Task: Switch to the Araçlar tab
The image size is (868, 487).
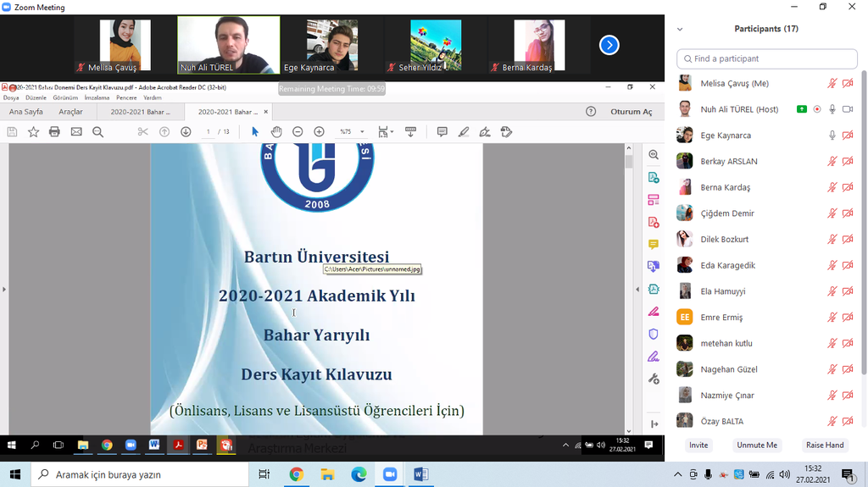Action: pyautogui.click(x=70, y=112)
